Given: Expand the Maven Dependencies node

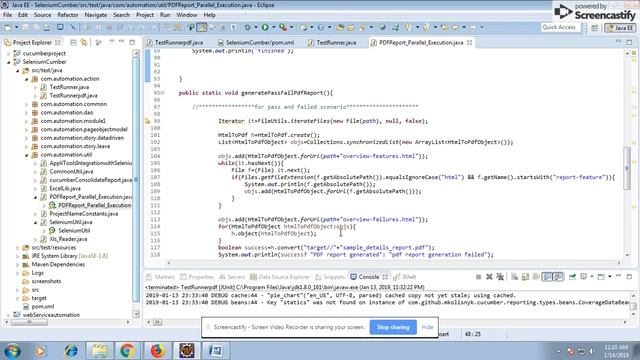Looking at the screenshot, I should pyautogui.click(x=18, y=265).
